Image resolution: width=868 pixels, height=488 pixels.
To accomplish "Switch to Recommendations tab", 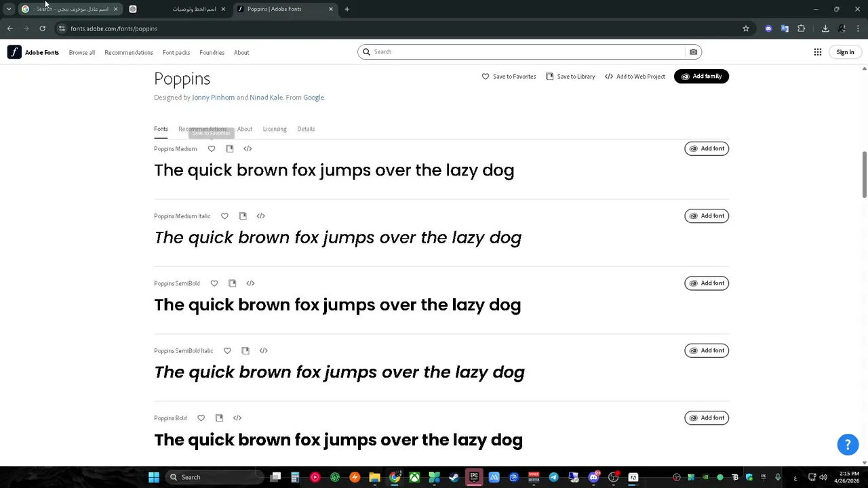I will (202, 129).
